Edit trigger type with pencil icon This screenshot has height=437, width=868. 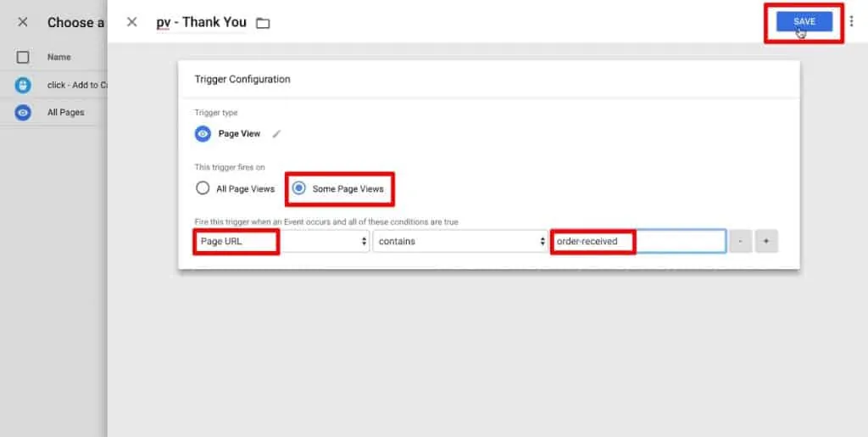277,134
